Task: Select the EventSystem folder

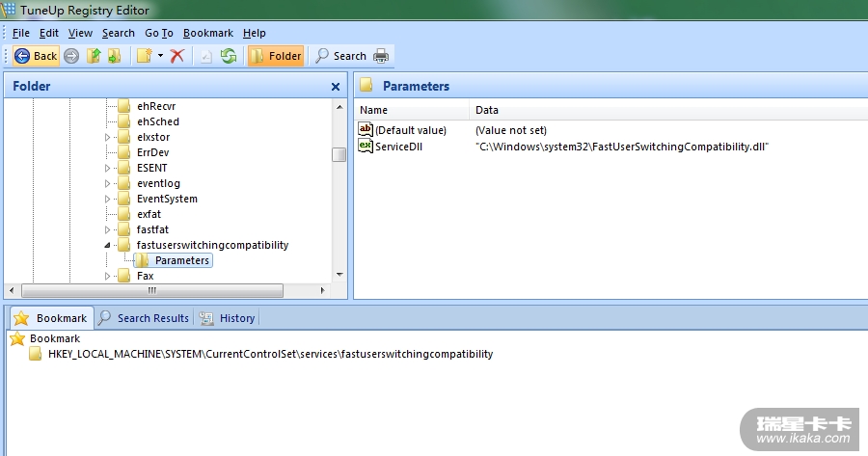Action: click(x=167, y=200)
